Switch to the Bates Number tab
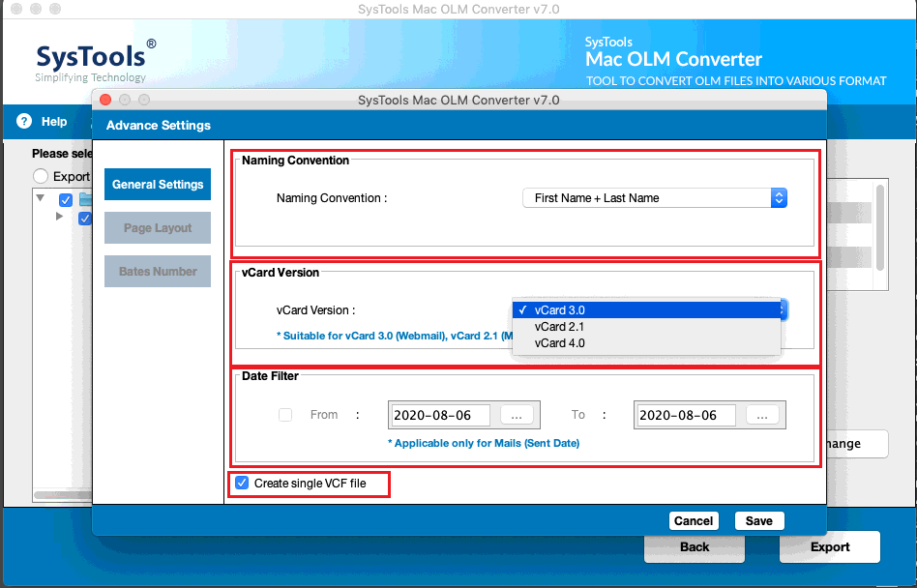This screenshot has width=917, height=588. click(x=158, y=271)
